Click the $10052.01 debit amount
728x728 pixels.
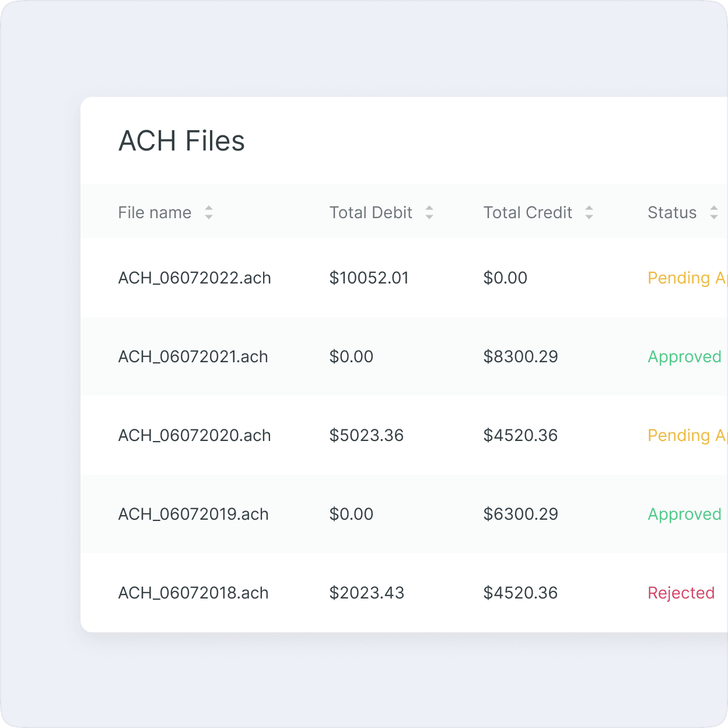point(369,278)
